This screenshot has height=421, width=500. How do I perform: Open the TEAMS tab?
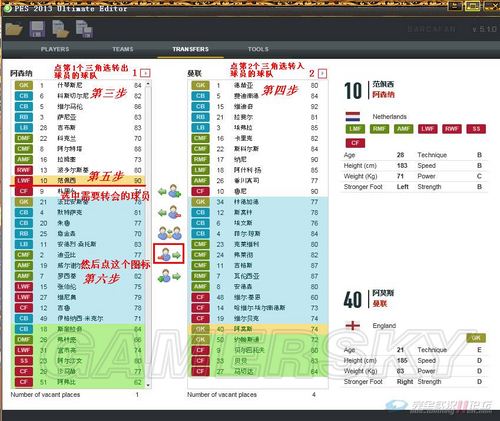(123, 49)
